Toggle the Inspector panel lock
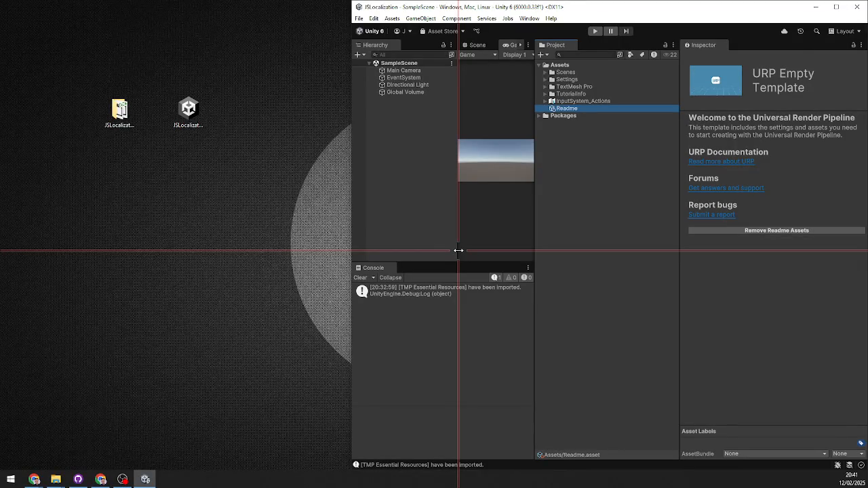The image size is (868, 488). (x=853, y=45)
